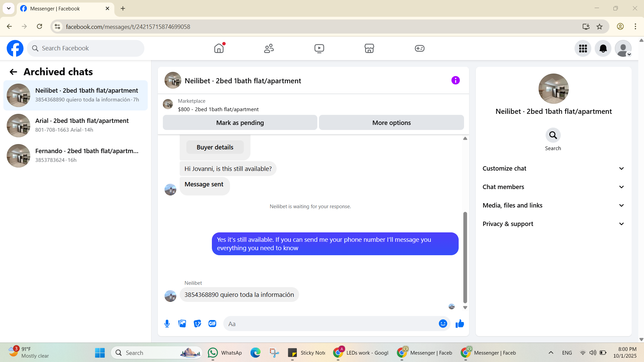
Task: Send a thumbs-up like
Action: point(460,324)
